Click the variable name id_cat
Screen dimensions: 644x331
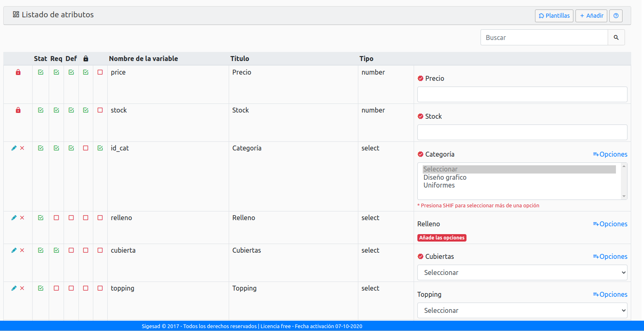[120, 148]
